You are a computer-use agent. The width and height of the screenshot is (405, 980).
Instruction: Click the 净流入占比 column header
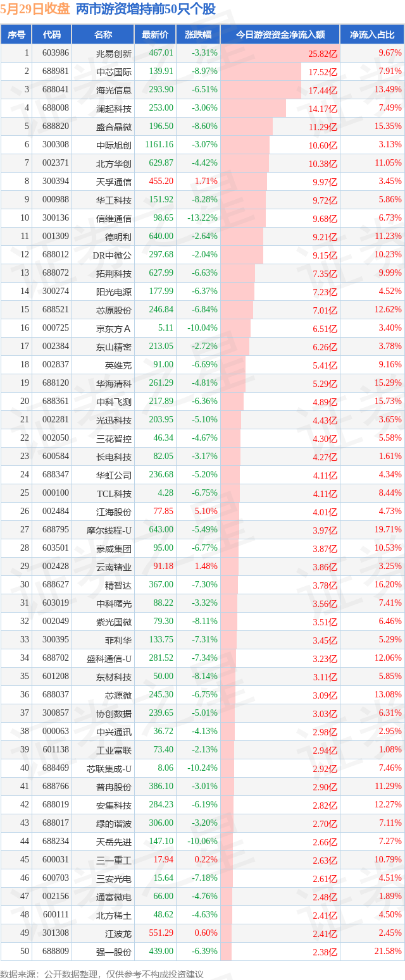tap(372, 35)
